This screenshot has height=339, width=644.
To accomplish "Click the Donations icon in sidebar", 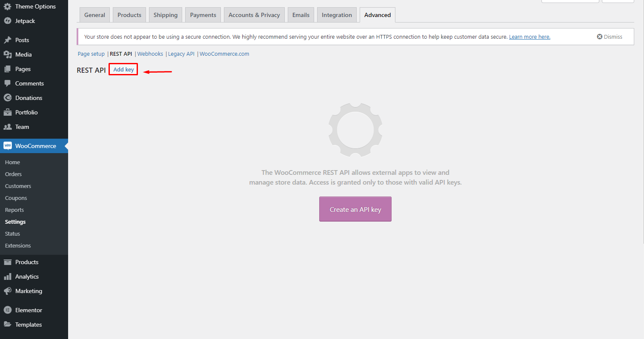I will coord(7,98).
